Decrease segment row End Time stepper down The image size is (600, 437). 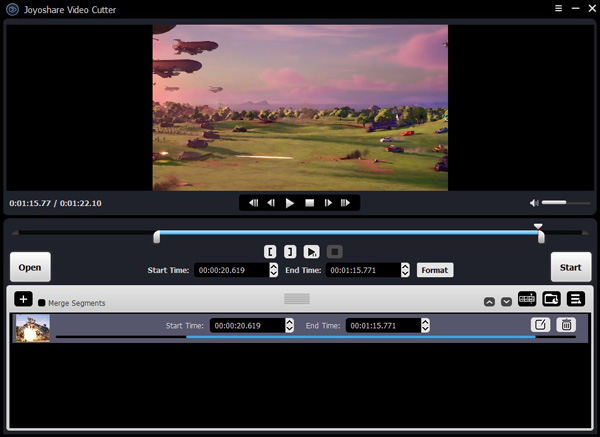point(425,329)
